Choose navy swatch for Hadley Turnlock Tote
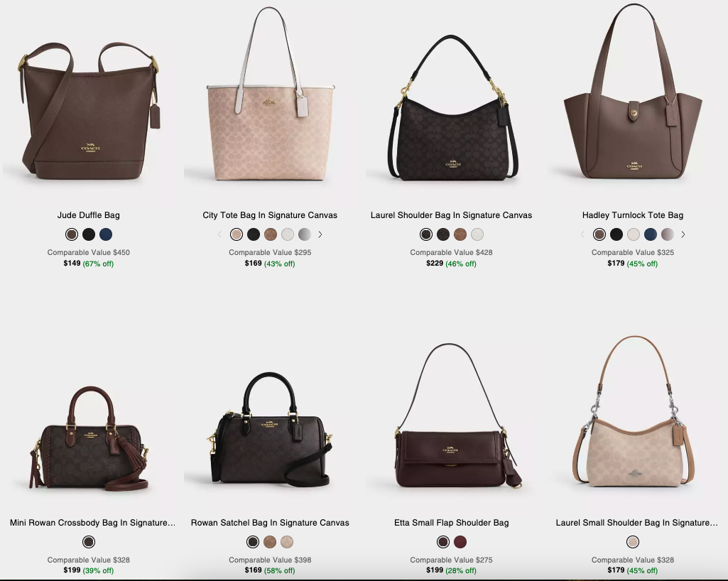728x581 pixels. click(x=651, y=234)
